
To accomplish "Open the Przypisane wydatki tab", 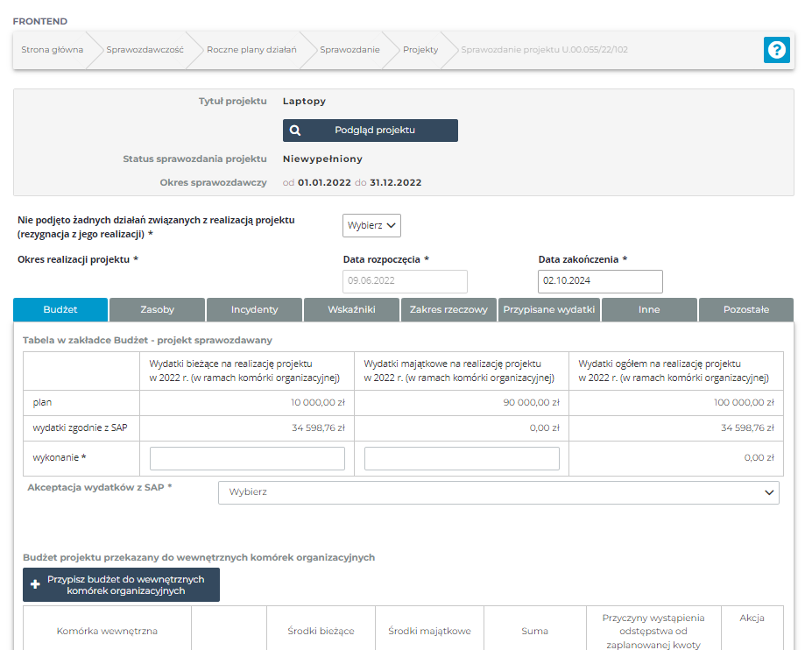I will click(x=549, y=309).
